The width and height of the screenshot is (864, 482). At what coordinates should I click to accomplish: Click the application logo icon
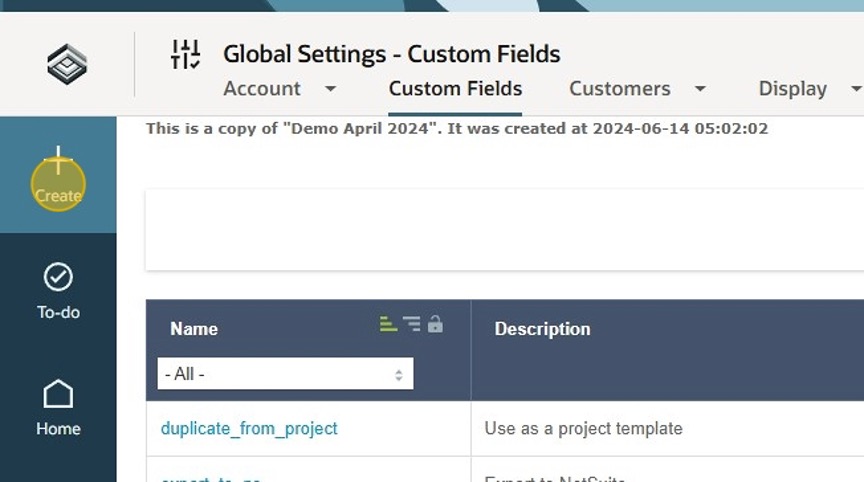click(67, 65)
